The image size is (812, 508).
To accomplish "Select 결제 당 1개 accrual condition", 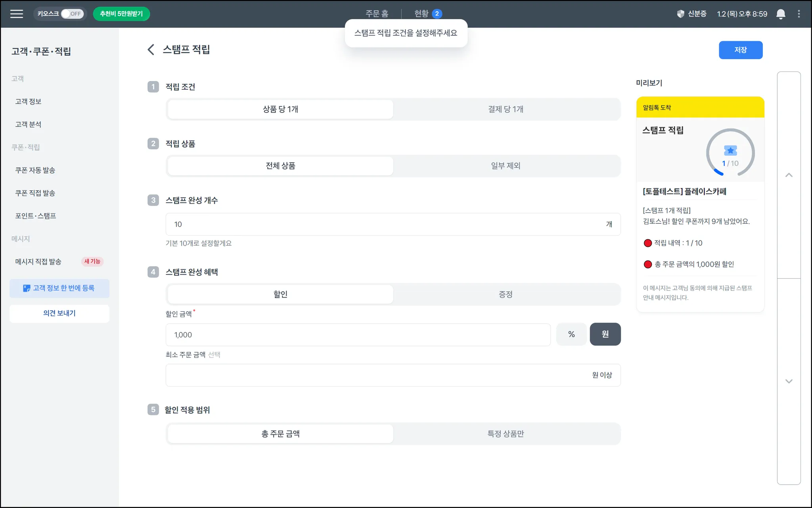I will [x=506, y=109].
